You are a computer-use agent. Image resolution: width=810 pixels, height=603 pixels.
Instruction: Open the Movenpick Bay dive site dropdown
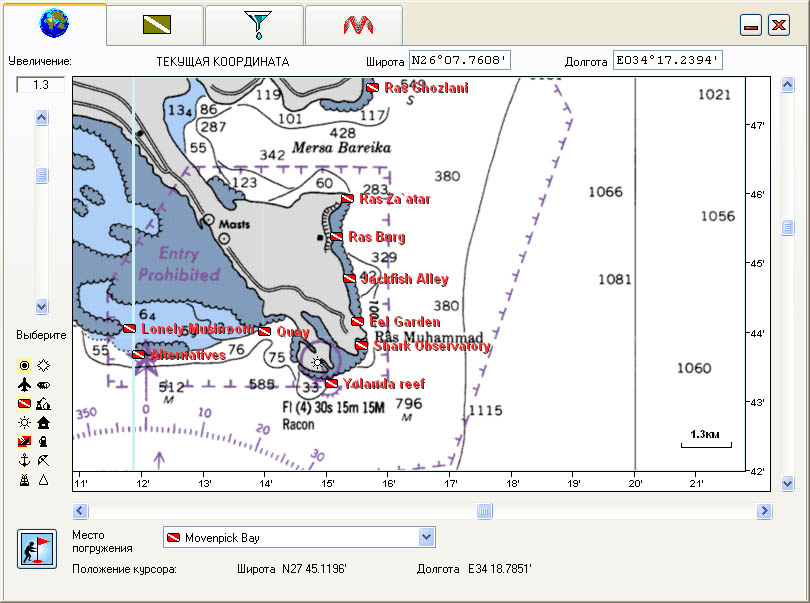coord(426,537)
